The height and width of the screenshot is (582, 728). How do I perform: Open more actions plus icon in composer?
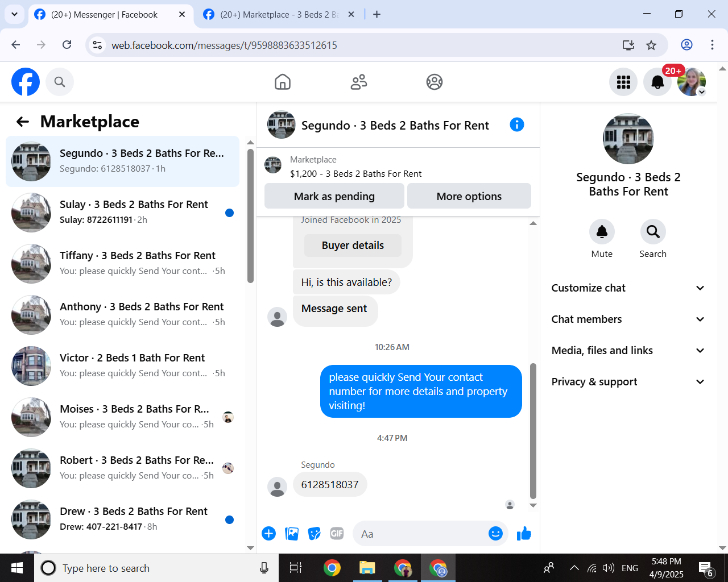click(269, 534)
